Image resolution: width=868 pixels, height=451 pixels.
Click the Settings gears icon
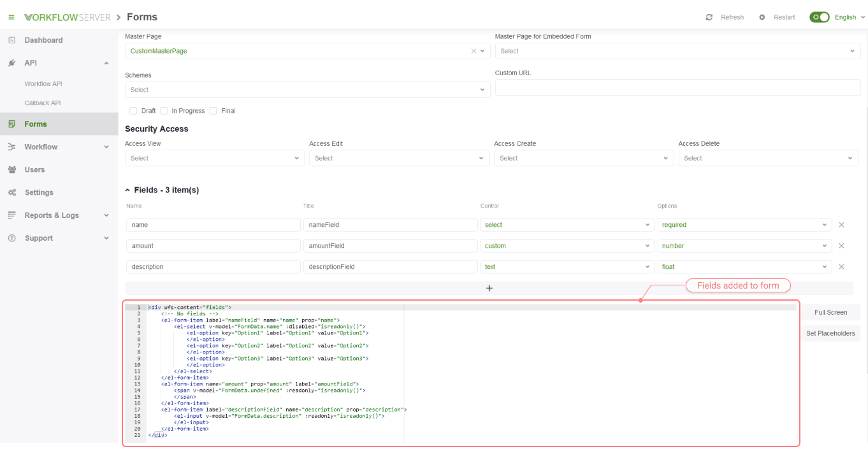click(11, 192)
